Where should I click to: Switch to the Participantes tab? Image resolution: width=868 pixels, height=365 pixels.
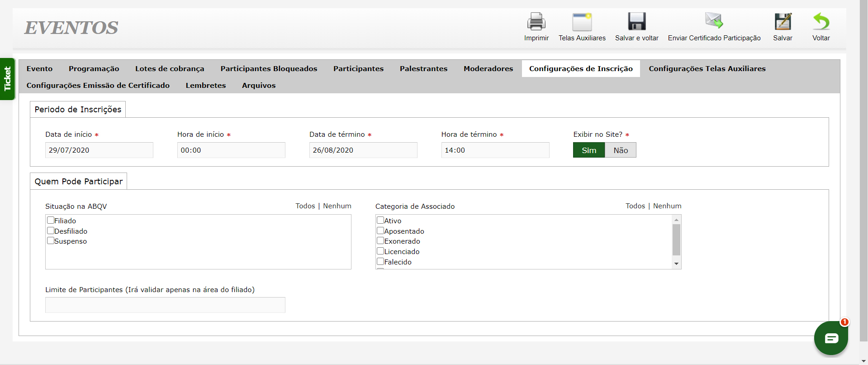[358, 68]
